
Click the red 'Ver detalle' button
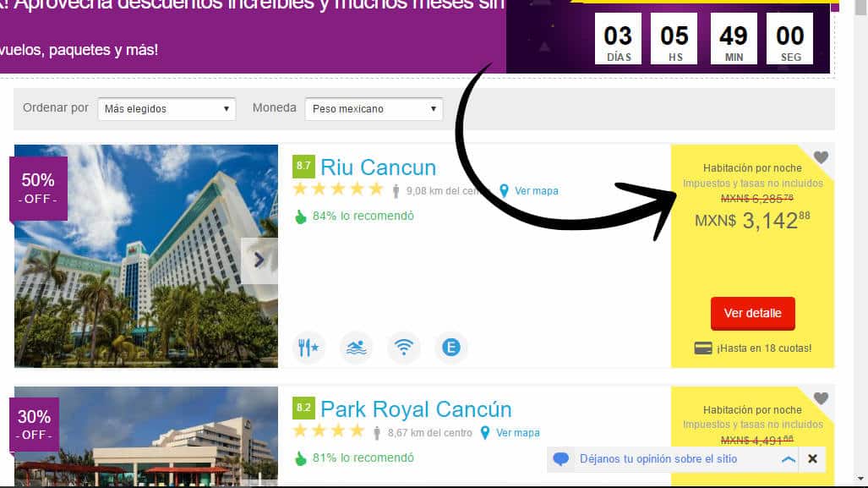[x=753, y=313]
